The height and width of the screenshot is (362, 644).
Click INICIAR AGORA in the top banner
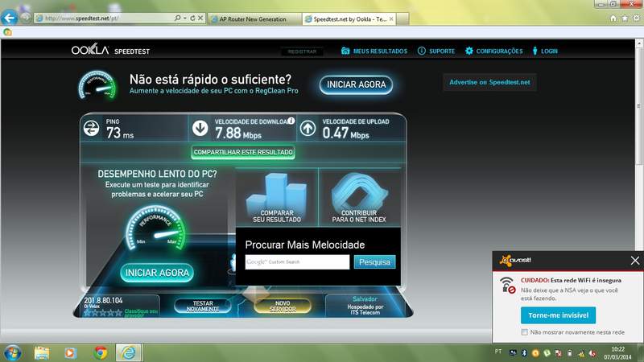(x=356, y=84)
